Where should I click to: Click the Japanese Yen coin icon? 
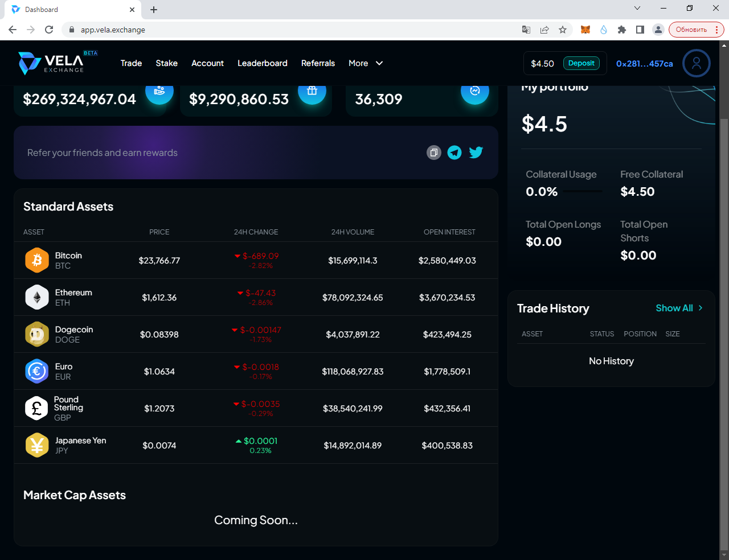point(37,445)
